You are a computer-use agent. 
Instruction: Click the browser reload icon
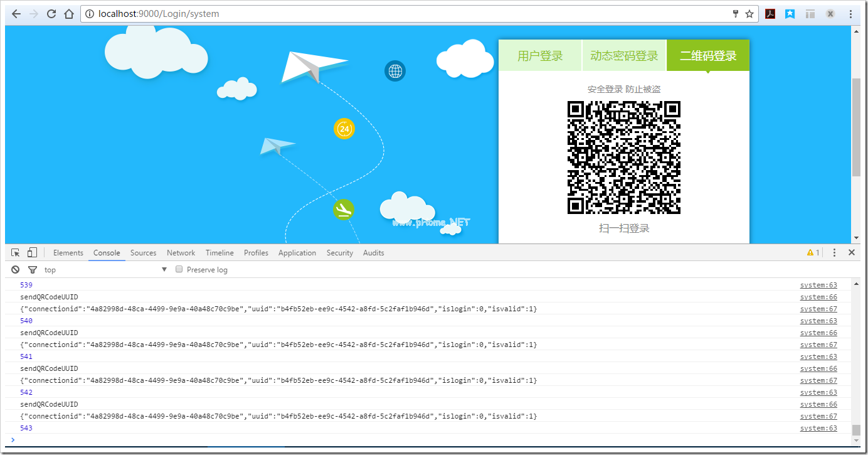pos(51,14)
